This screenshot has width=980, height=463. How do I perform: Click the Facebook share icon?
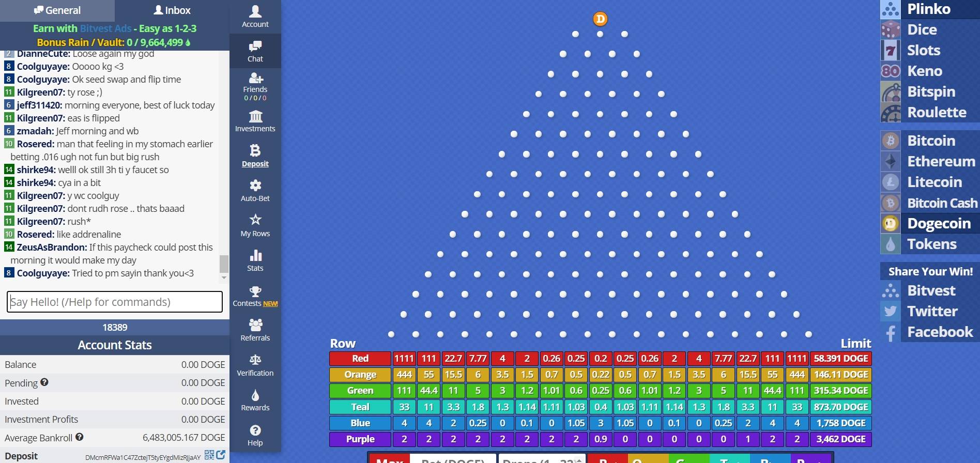pyautogui.click(x=891, y=332)
